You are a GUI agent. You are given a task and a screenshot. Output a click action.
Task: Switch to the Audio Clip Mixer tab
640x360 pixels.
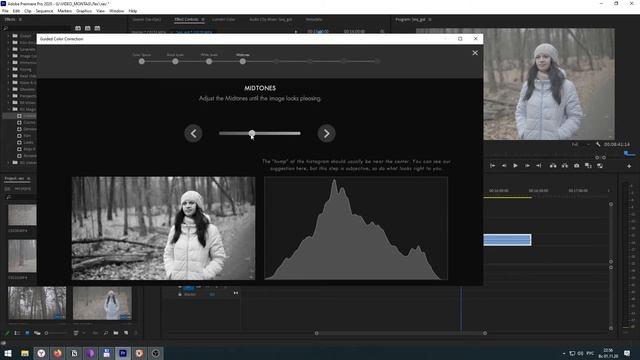pyautogui.click(x=271, y=19)
